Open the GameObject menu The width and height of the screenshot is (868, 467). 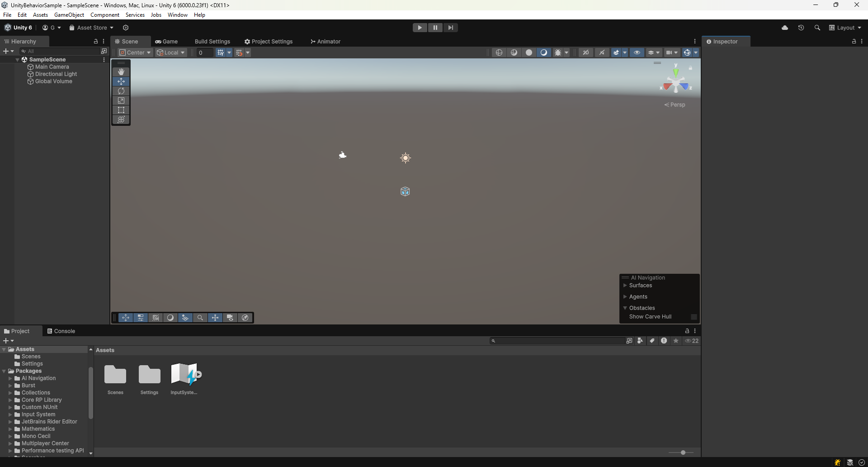coord(69,15)
